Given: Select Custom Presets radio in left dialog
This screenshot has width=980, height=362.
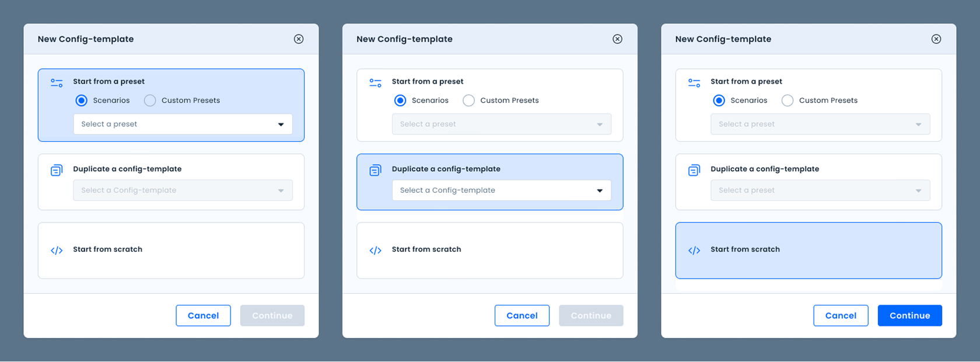Looking at the screenshot, I should pyautogui.click(x=150, y=100).
